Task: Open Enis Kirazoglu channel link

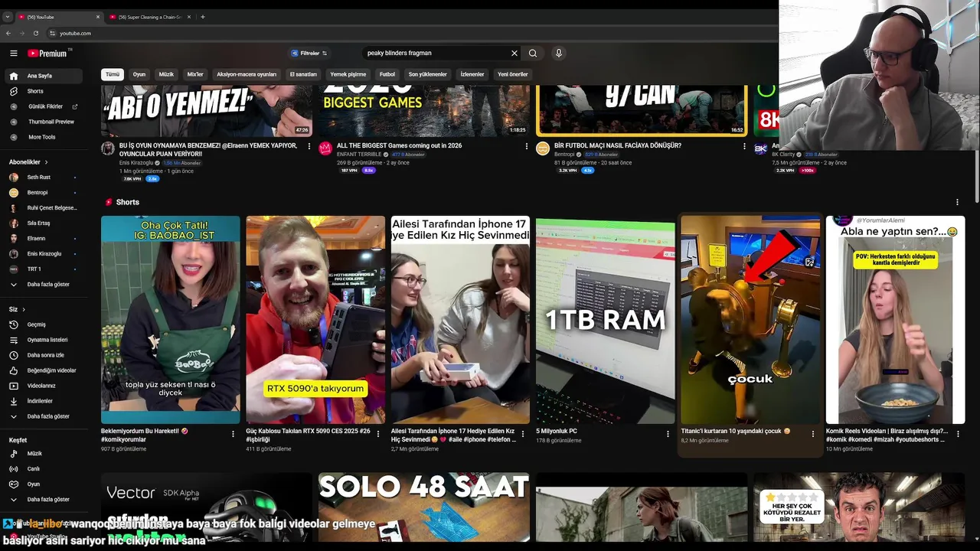Action: (x=136, y=163)
